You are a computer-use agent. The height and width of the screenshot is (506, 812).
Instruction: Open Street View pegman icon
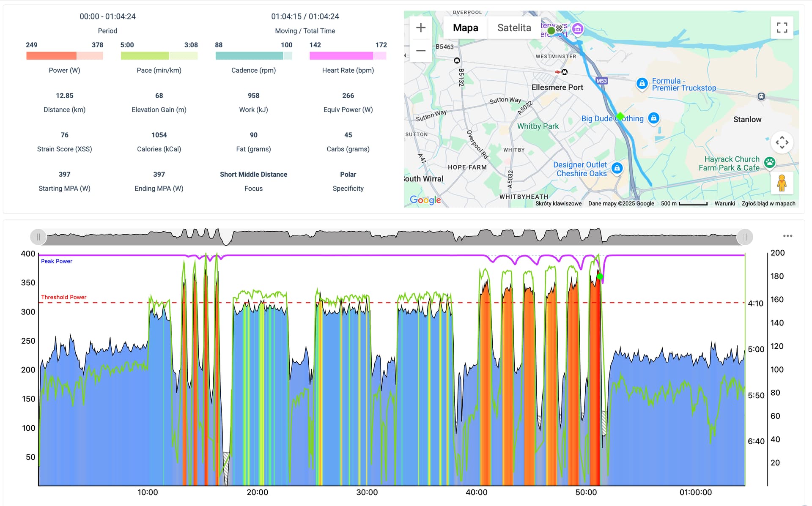[x=782, y=183]
